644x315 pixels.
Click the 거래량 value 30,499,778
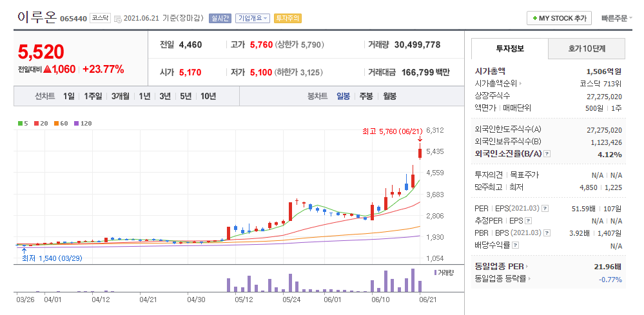417,44
